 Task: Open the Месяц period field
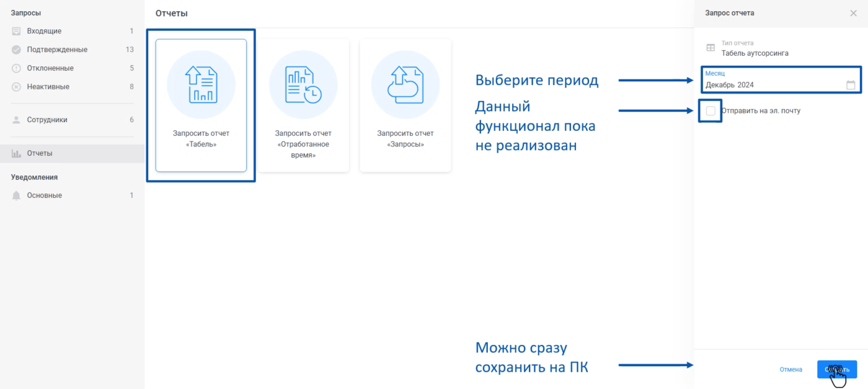(x=774, y=85)
